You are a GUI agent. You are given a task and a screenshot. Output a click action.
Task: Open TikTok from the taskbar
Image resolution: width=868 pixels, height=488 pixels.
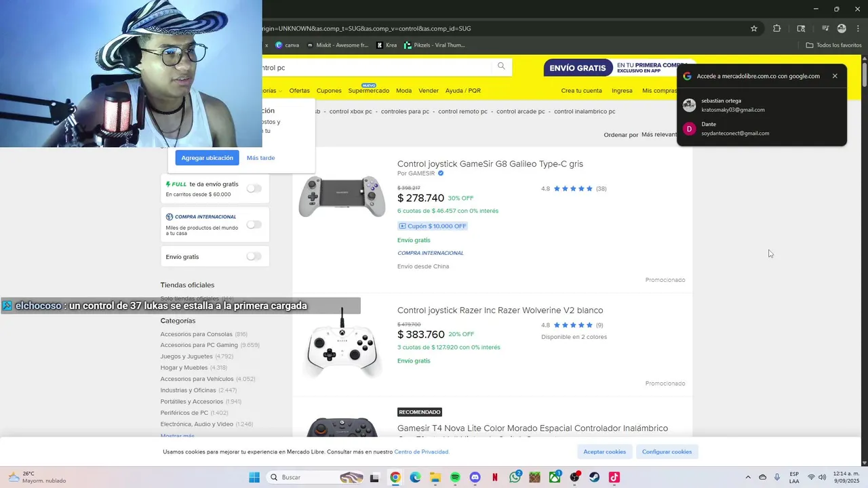coord(614,477)
